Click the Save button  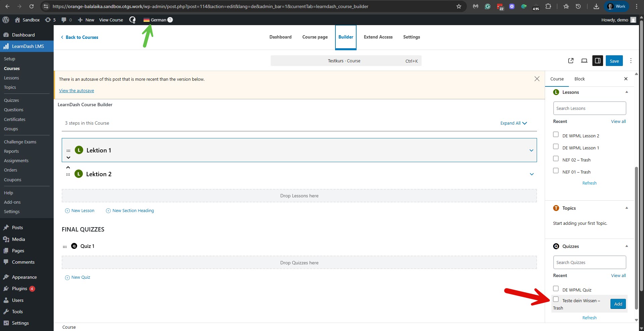(614, 61)
